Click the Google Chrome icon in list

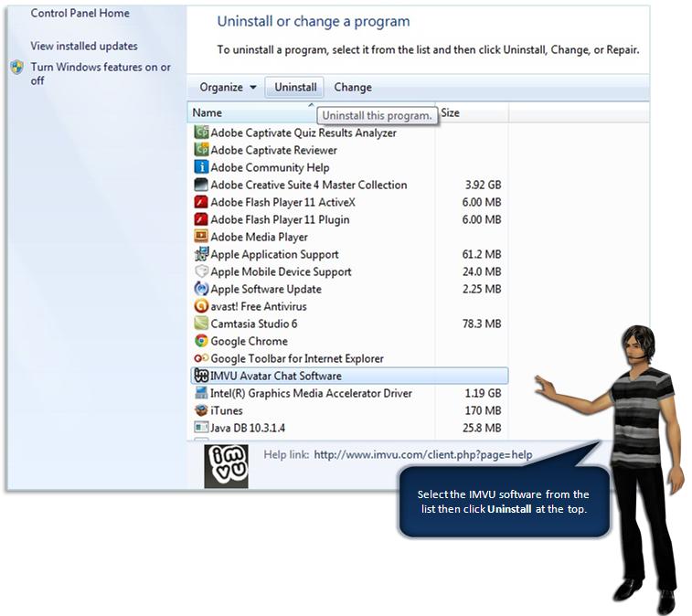tap(201, 341)
